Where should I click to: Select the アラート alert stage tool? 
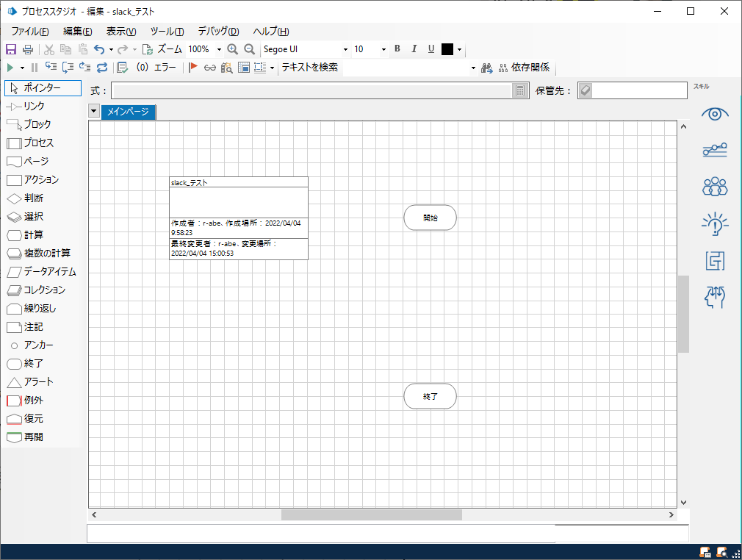point(43,382)
